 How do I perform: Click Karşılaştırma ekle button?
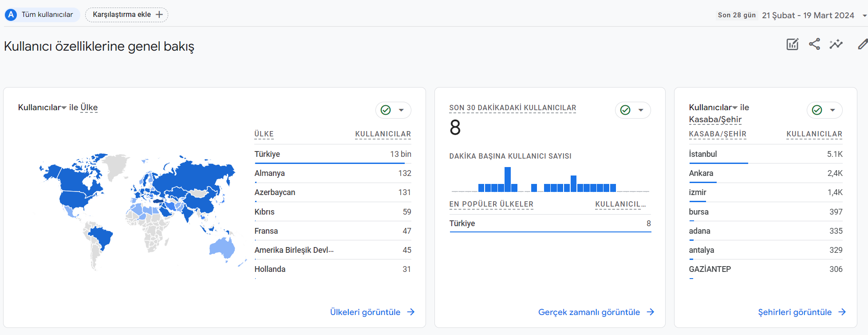[x=126, y=15]
